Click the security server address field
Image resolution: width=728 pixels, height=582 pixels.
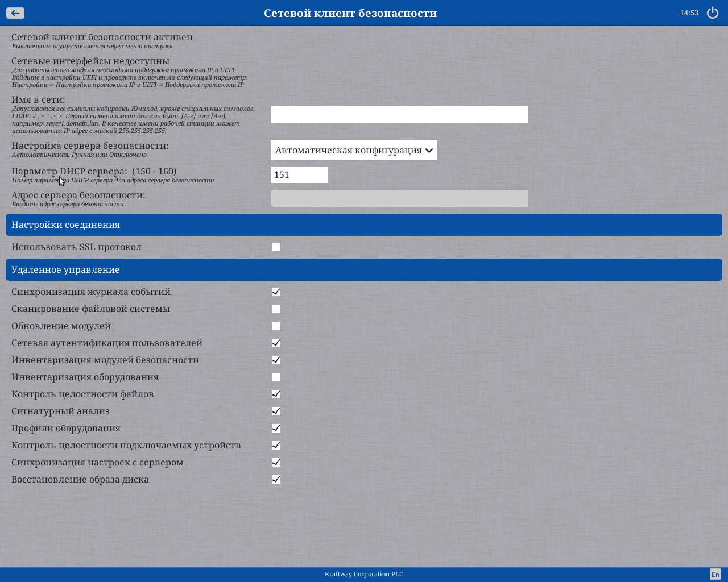399,198
